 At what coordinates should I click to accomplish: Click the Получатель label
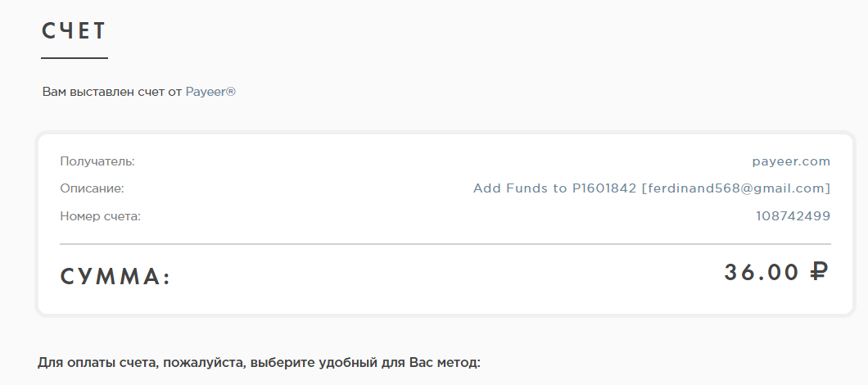[97, 161]
